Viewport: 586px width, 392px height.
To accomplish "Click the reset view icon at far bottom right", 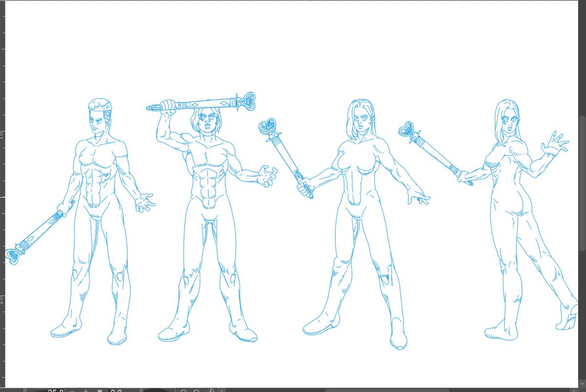I will pos(222,389).
